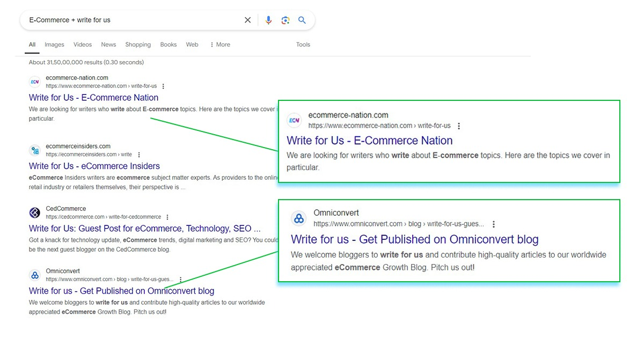This screenshot has height=337, width=644.
Task: Switch to the Shopping tab
Action: pos(138,45)
